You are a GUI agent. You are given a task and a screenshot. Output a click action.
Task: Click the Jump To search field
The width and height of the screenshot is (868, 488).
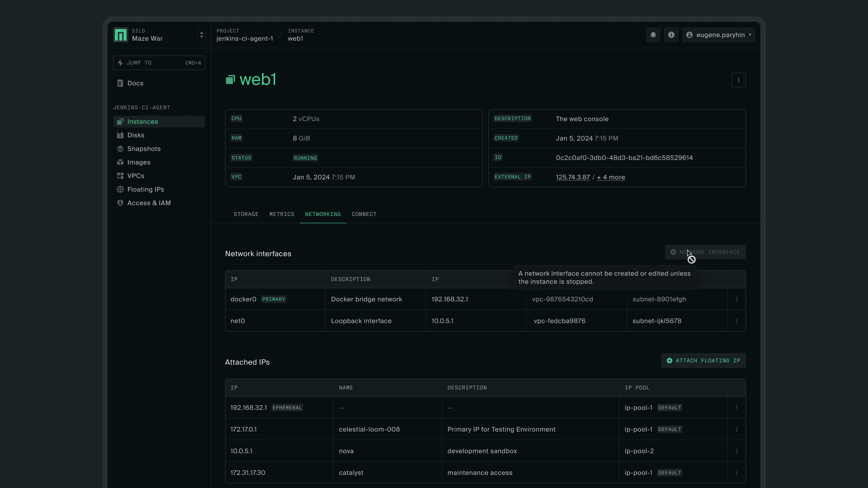(x=159, y=63)
